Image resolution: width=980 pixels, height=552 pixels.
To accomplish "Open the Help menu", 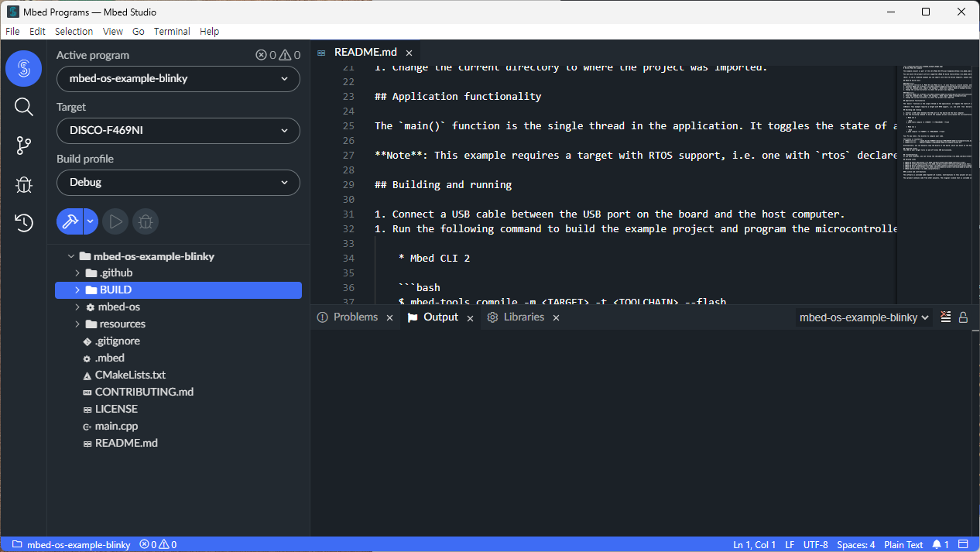I will coord(209,32).
